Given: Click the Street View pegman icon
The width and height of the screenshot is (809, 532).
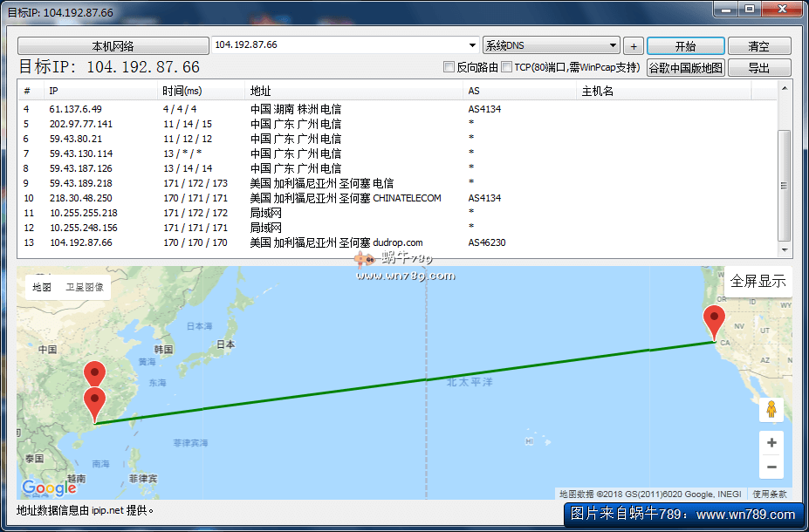Looking at the screenshot, I should [x=771, y=409].
